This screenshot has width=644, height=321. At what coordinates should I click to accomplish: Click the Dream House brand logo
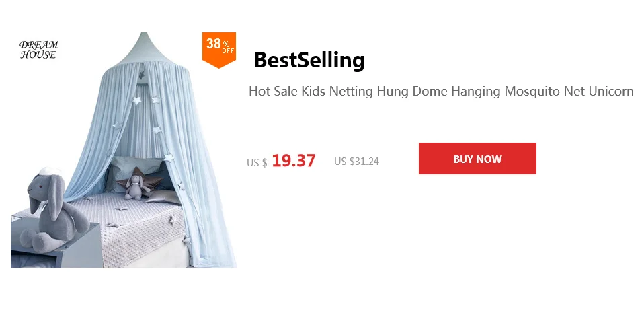[x=38, y=50]
